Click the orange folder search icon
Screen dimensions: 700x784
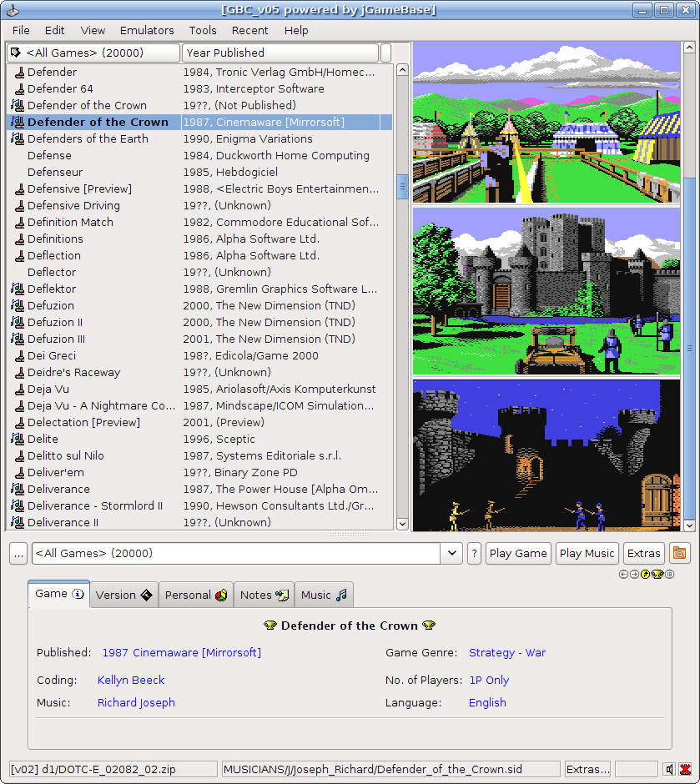coord(680,553)
